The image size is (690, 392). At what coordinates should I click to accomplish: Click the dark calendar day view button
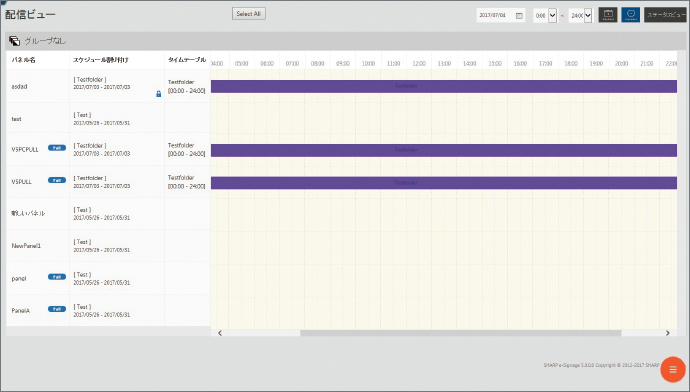[x=608, y=15]
